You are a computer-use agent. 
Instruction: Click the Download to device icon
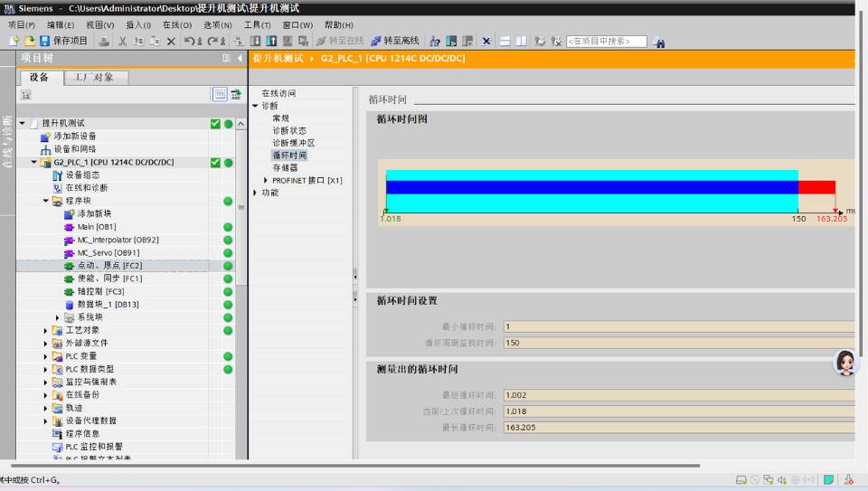point(256,41)
